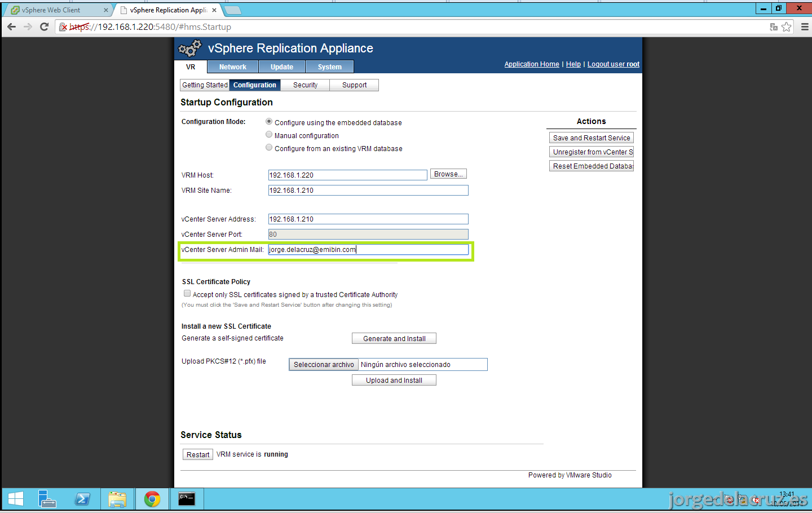812x513 pixels.
Task: Bookmark this page with star icon
Action: pyautogui.click(x=787, y=26)
